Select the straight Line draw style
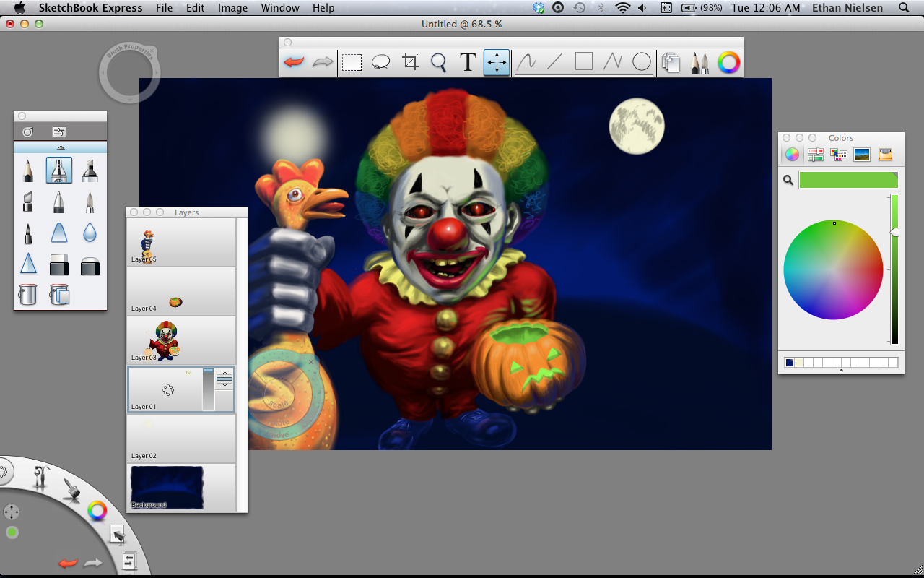Screen dimensions: 924x578 tap(554, 63)
